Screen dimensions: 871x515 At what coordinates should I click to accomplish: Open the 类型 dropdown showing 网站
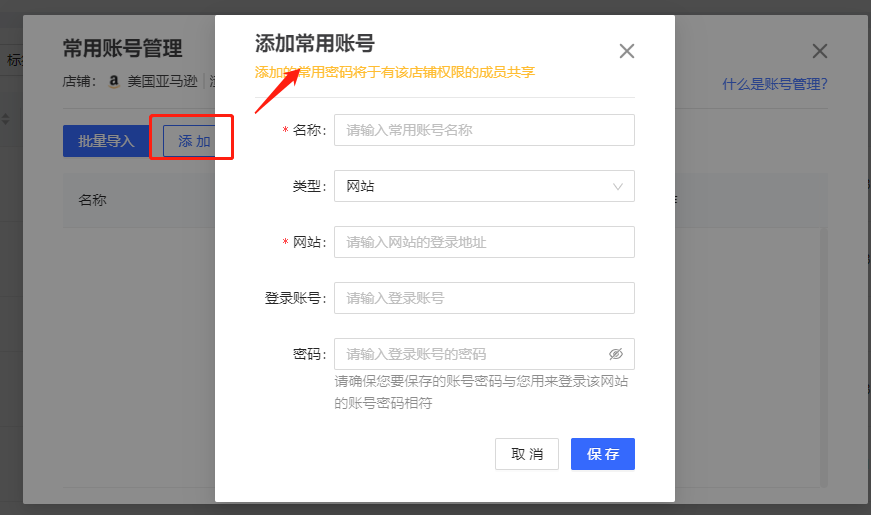pyautogui.click(x=484, y=186)
